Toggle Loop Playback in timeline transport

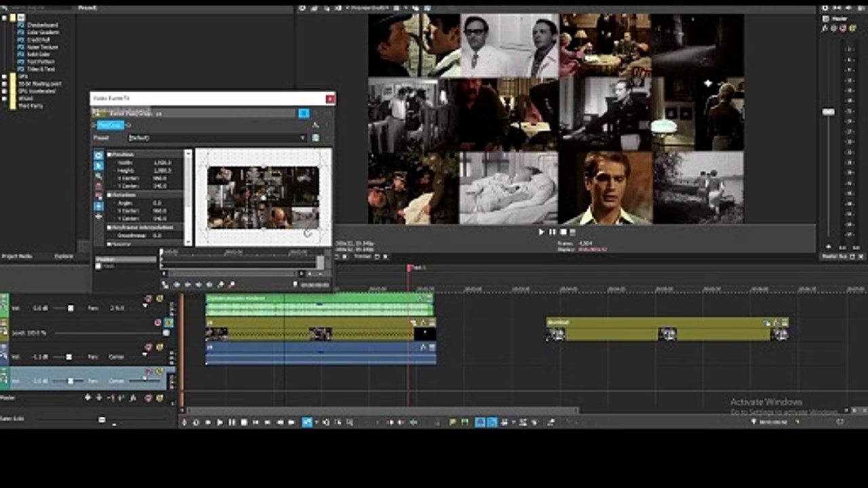(196, 422)
